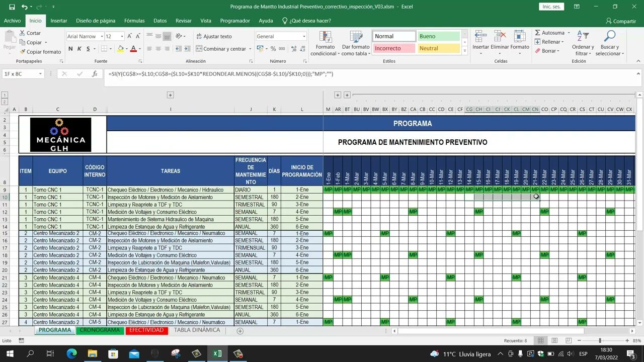
Task: Open the Fill color bucket icon
Action: coord(121,48)
